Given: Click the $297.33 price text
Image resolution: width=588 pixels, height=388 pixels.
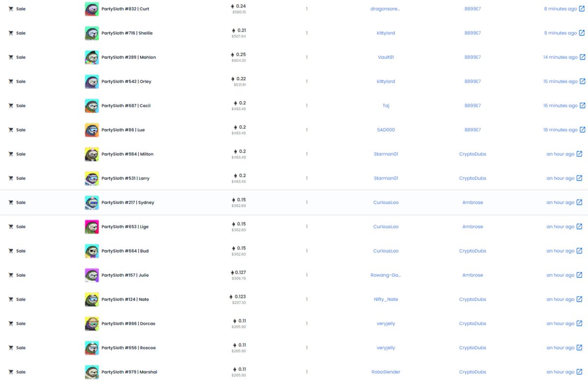Looking at the screenshot, I should point(239,302).
